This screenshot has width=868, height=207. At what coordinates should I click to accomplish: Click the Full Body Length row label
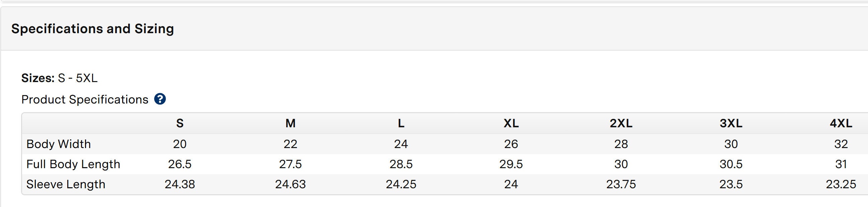73,164
